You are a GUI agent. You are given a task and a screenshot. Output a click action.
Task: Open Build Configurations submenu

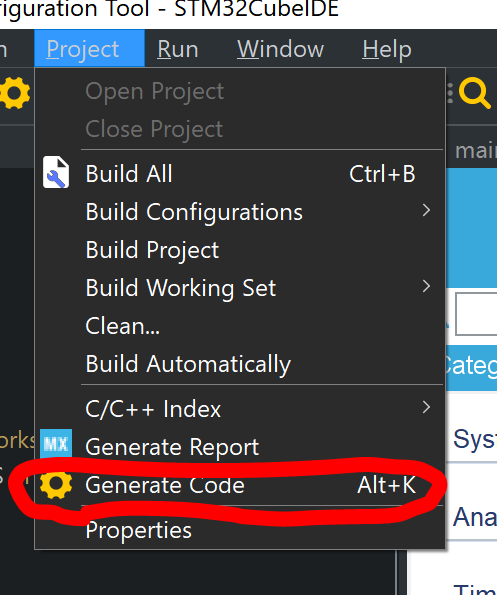[x=239, y=212]
